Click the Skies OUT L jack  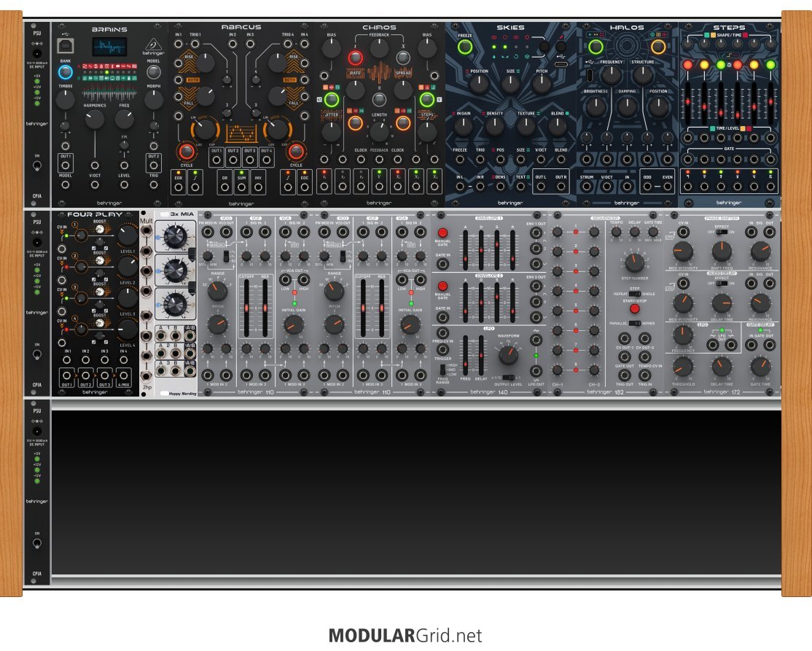(x=541, y=187)
